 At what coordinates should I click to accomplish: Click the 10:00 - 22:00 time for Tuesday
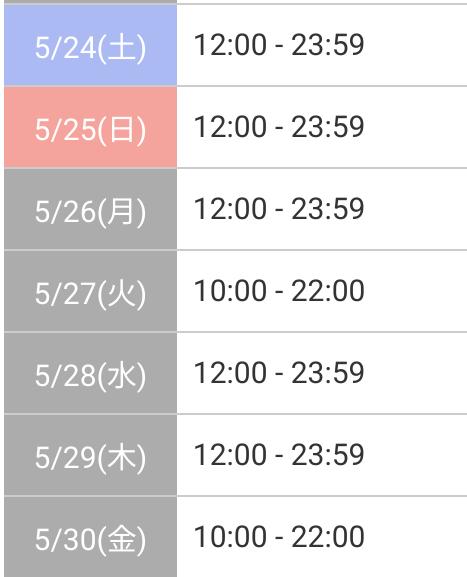[279, 291]
